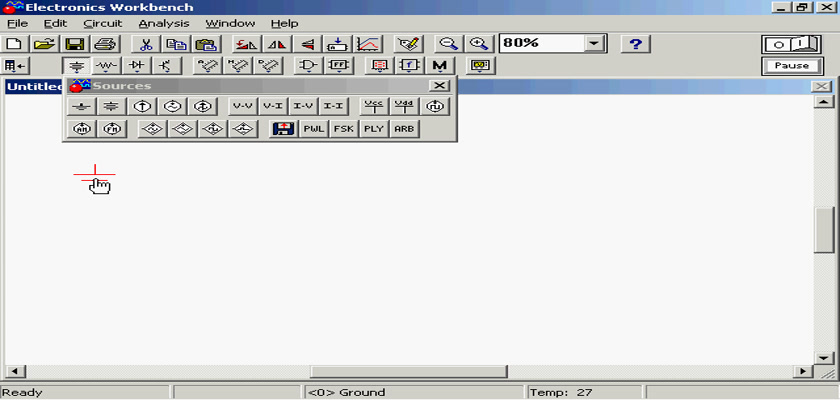The width and height of the screenshot is (840, 400).
Task: Select Ground in Sources palette
Action: pyautogui.click(x=81, y=107)
